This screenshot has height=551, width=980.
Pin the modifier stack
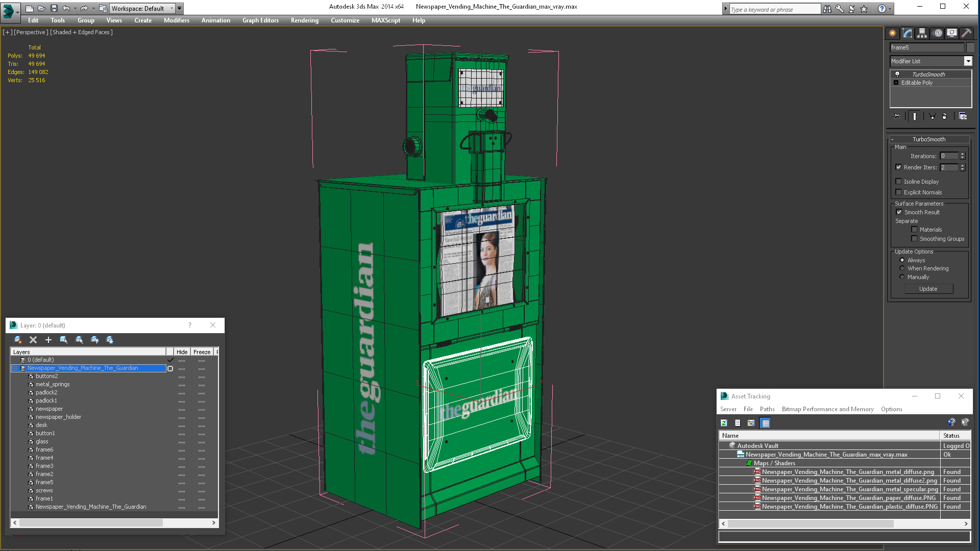[897, 116]
